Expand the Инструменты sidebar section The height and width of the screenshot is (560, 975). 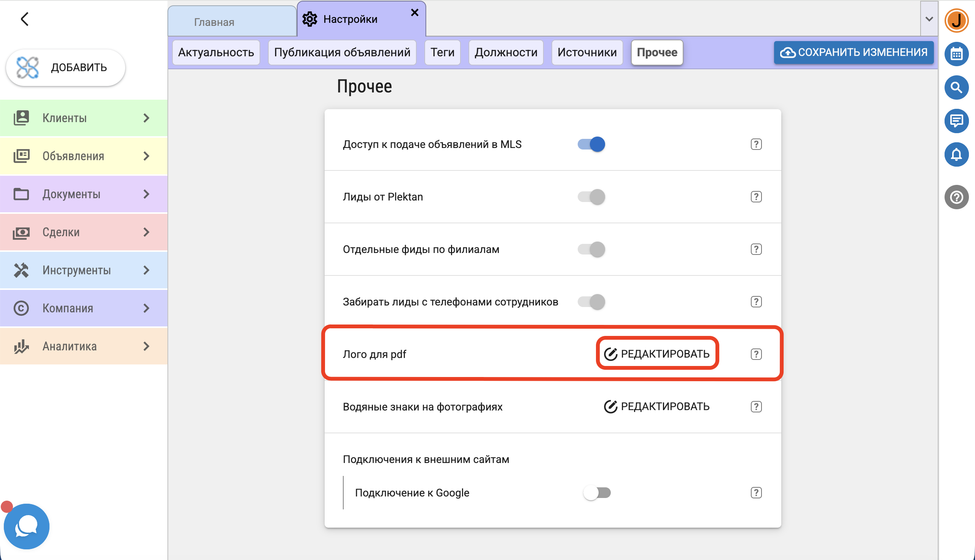(x=83, y=270)
